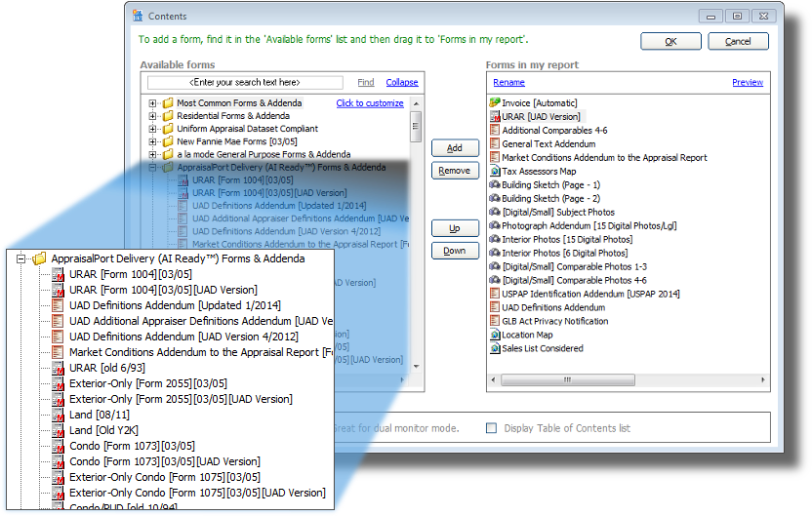Click the Cancel button
This screenshot has width=812, height=516.
coord(738,41)
